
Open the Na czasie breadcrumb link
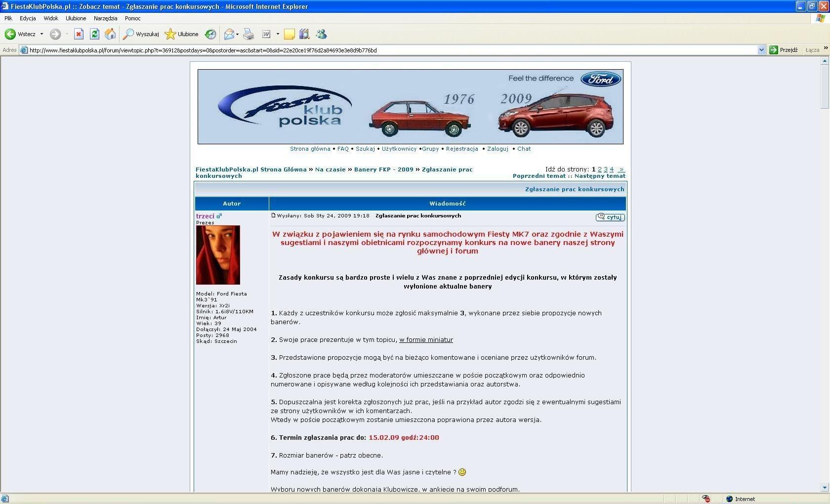[331, 169]
